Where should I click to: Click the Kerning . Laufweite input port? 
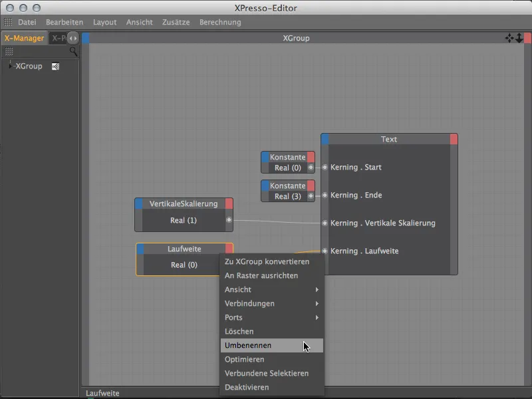[325, 251]
